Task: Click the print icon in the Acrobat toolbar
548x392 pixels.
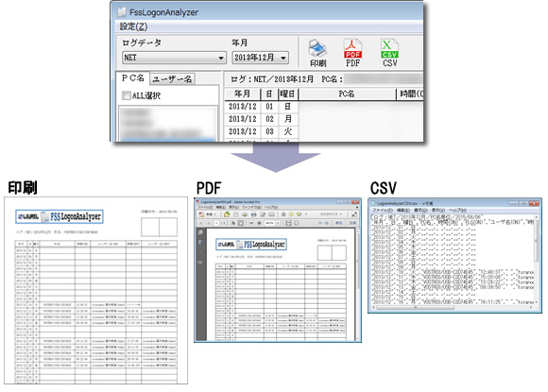Action: click(x=254, y=214)
